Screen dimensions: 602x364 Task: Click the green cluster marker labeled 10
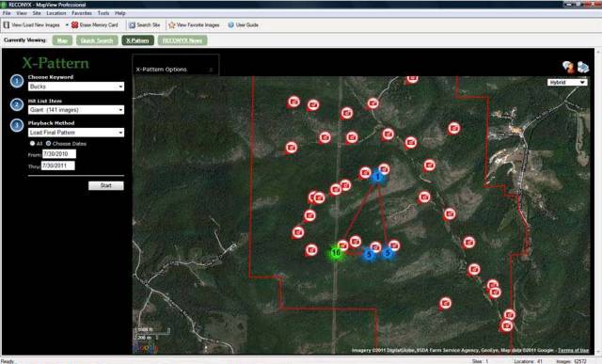(x=336, y=253)
